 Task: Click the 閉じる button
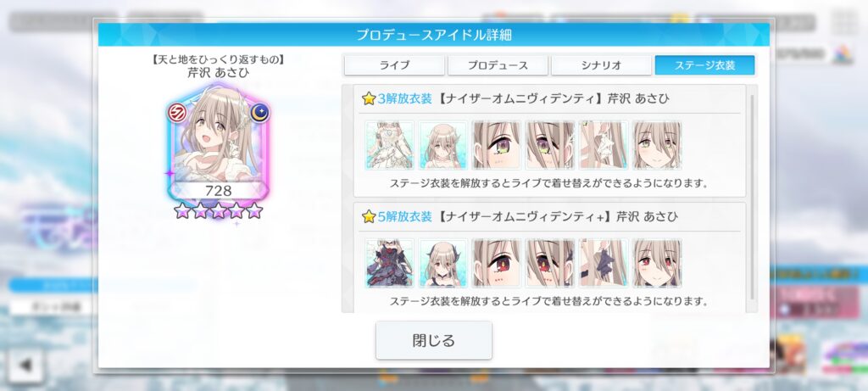[x=433, y=340]
